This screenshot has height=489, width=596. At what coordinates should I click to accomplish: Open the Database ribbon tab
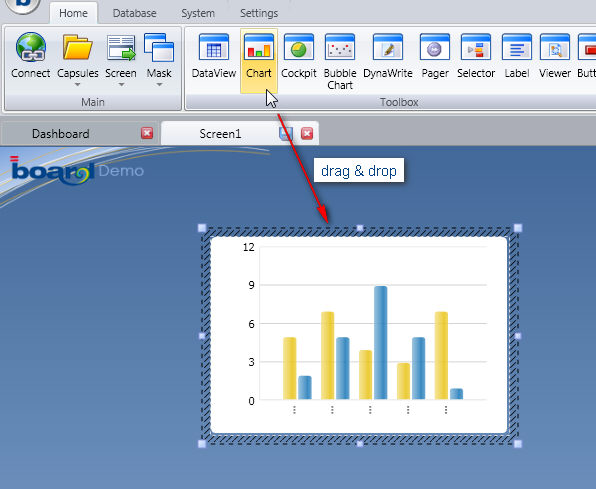click(135, 13)
